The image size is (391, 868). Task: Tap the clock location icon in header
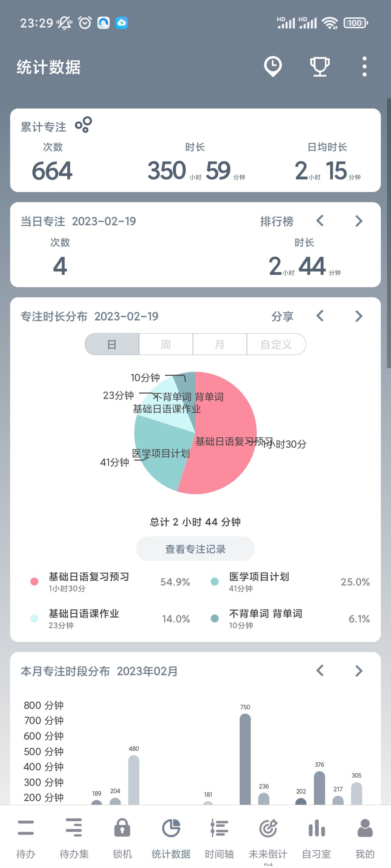coord(273,67)
